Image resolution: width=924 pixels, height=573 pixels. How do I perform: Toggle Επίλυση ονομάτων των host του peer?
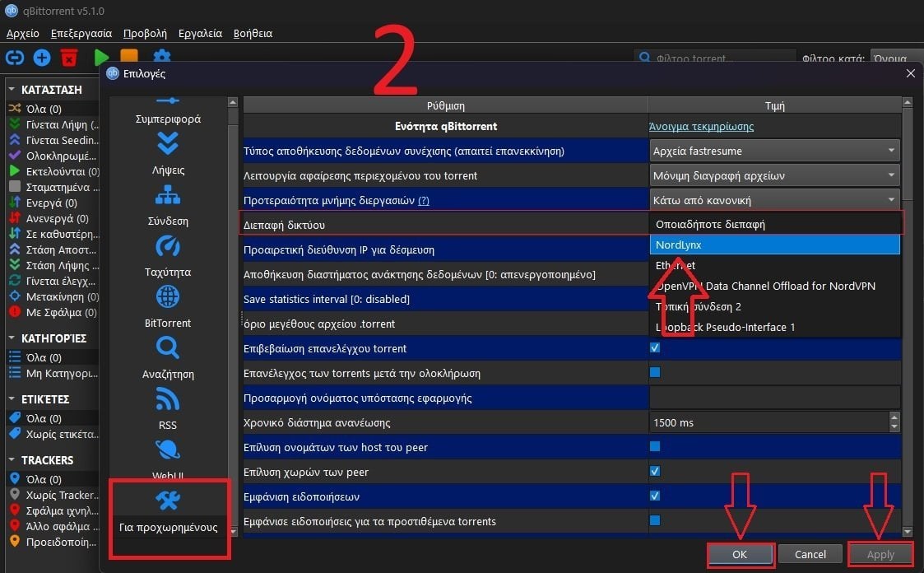(655, 446)
